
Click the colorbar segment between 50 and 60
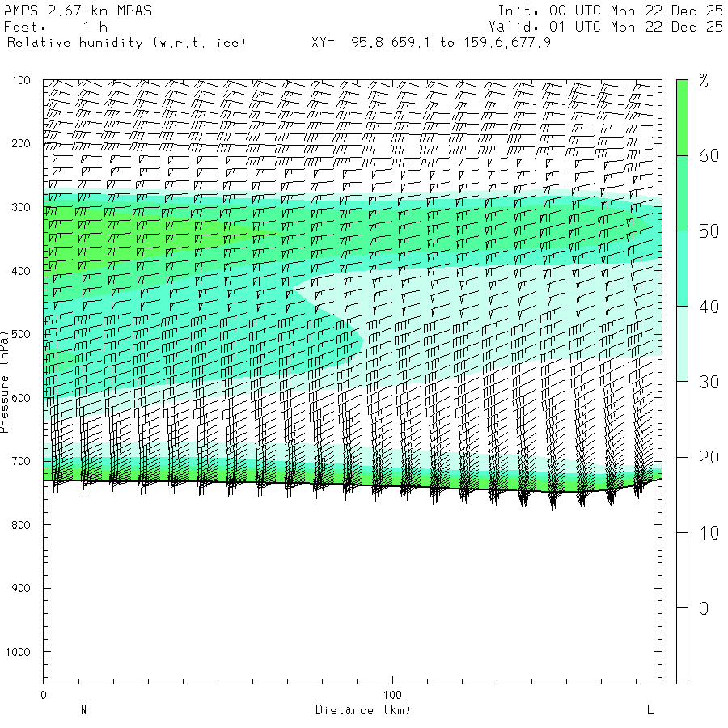[682, 193]
